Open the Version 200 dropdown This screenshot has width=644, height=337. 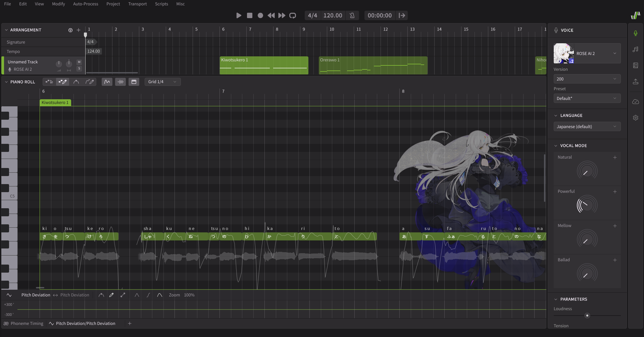pyautogui.click(x=587, y=79)
